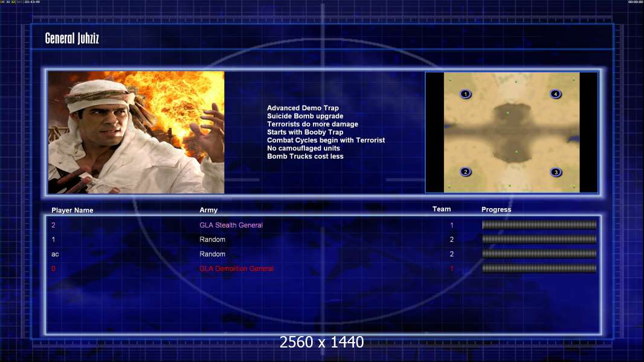This screenshot has width=644, height=362.
Task: Click the progress bar for GLA Stealth General
Action: [x=539, y=224]
